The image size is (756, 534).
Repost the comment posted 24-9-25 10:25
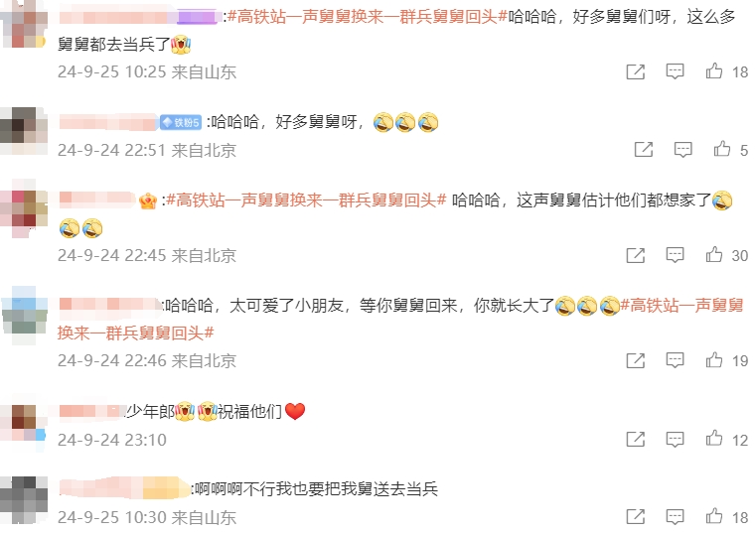pos(635,71)
